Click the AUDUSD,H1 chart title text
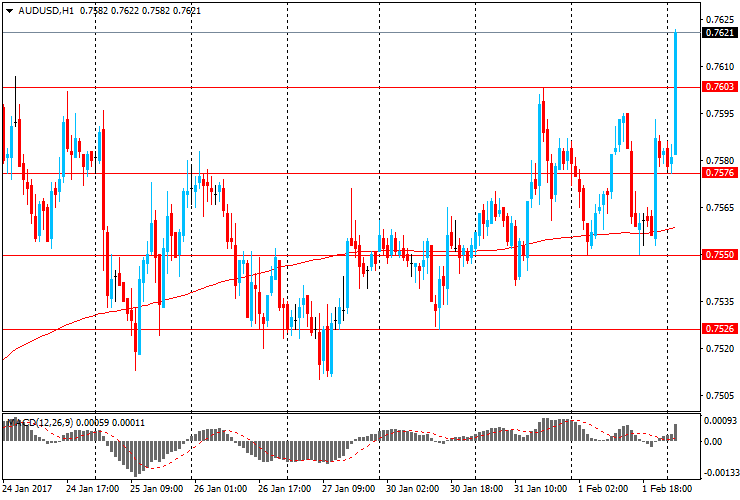Screen dimensions: 740x500 tap(47, 9)
